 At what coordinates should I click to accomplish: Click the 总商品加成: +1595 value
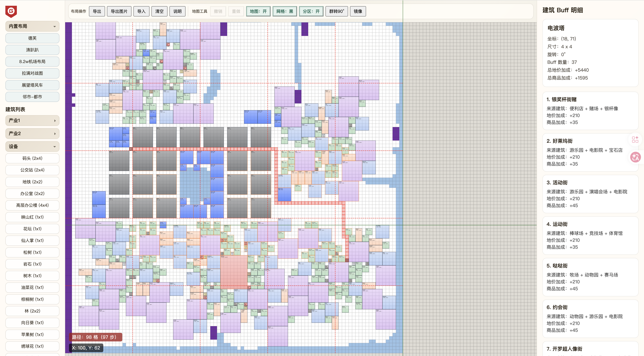(x=568, y=78)
